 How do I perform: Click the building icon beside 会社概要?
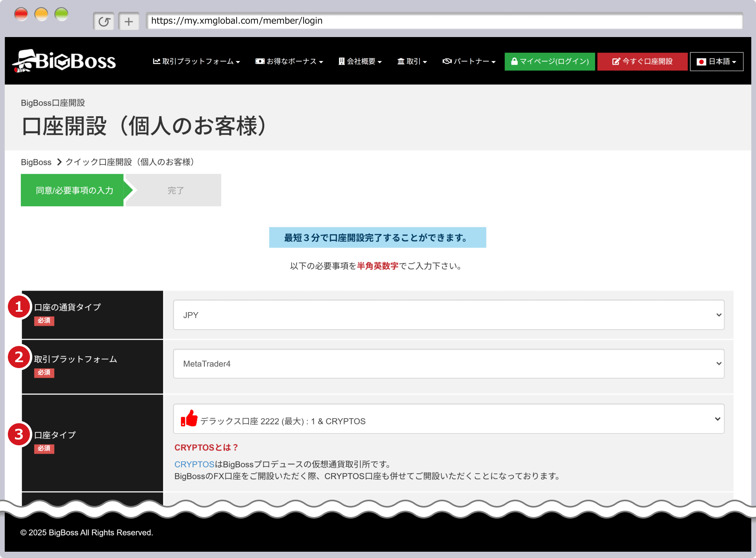341,61
